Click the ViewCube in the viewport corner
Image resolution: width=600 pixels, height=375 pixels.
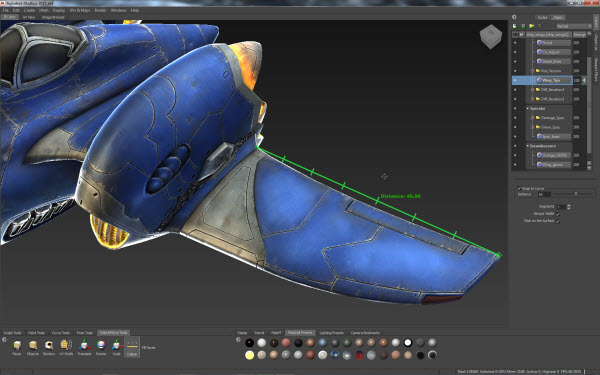click(x=491, y=37)
